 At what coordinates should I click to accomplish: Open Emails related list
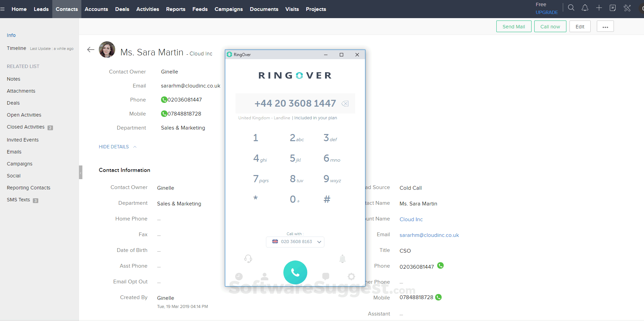[14, 152]
